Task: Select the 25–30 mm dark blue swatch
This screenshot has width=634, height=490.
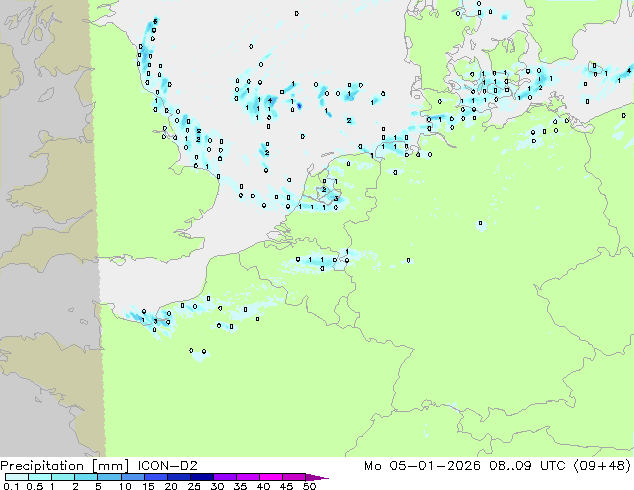Action: (202, 477)
